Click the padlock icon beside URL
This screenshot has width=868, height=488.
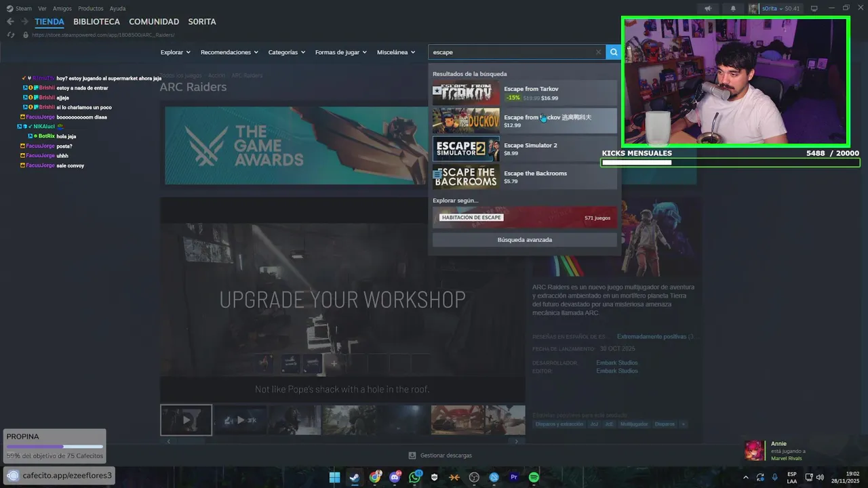(x=26, y=35)
